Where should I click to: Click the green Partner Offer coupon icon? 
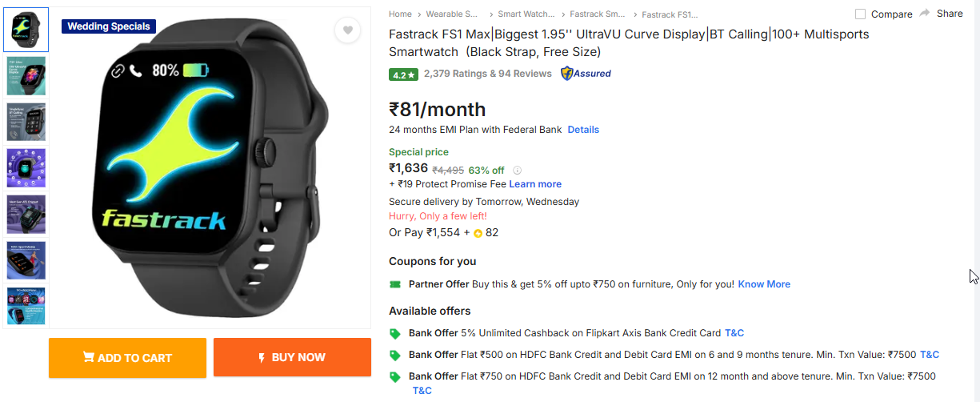click(395, 284)
